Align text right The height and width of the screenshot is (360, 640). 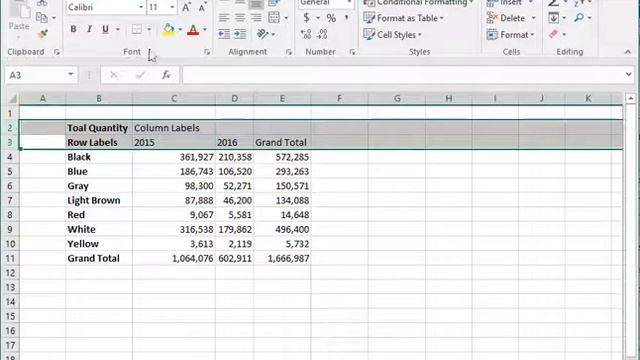tap(256, 18)
